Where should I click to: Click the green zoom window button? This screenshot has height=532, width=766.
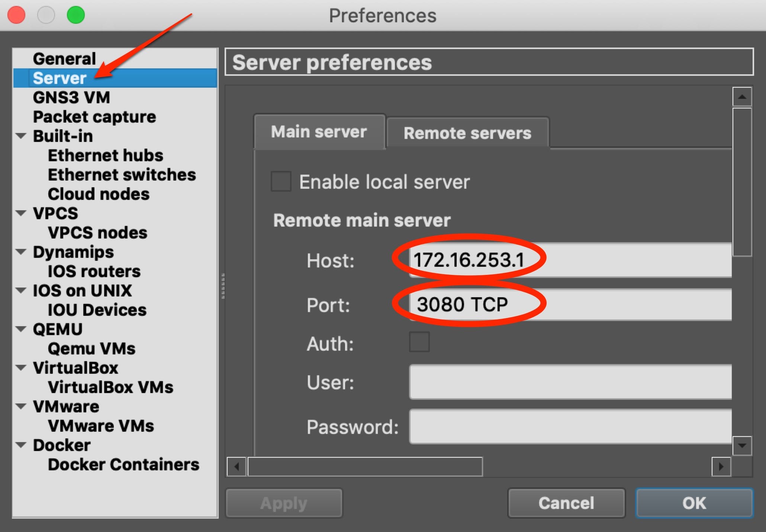coord(76,15)
